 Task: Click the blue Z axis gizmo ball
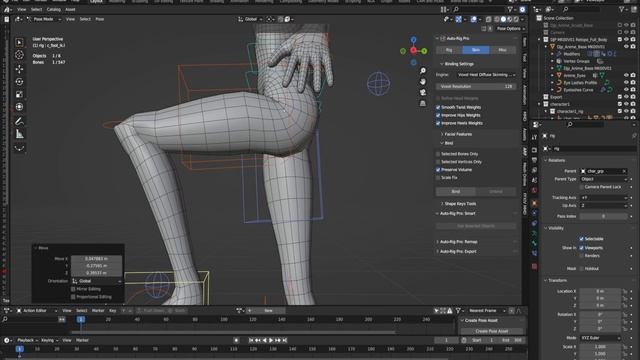(413, 40)
